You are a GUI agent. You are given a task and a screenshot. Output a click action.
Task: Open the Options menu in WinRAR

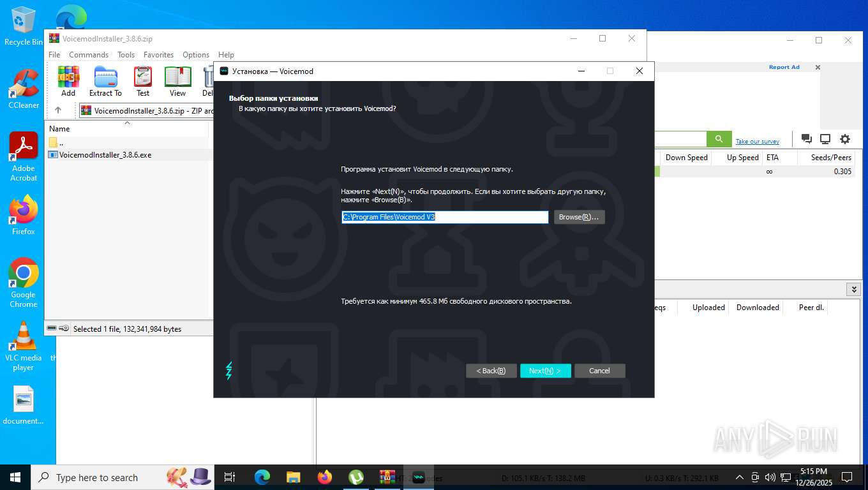tap(196, 55)
